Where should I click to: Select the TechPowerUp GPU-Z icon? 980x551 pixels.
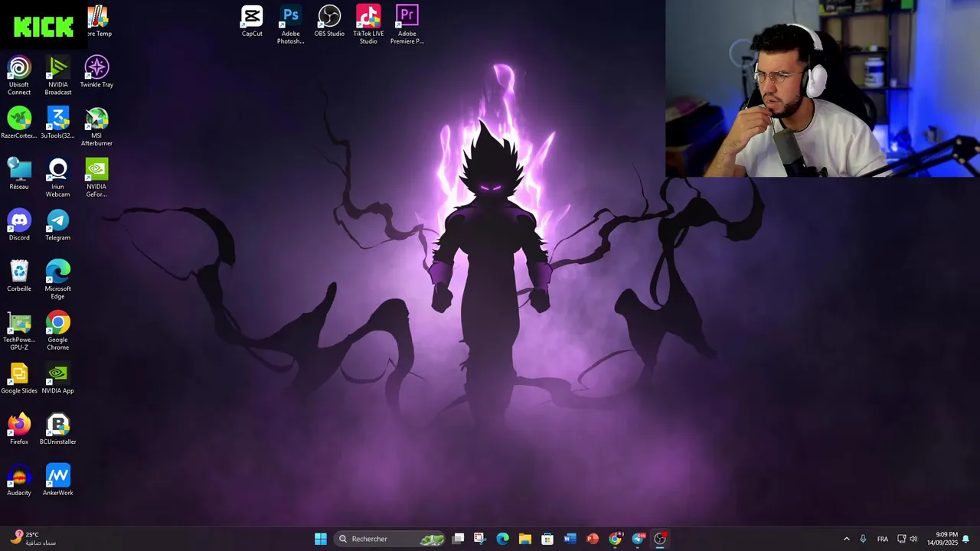coord(19,331)
